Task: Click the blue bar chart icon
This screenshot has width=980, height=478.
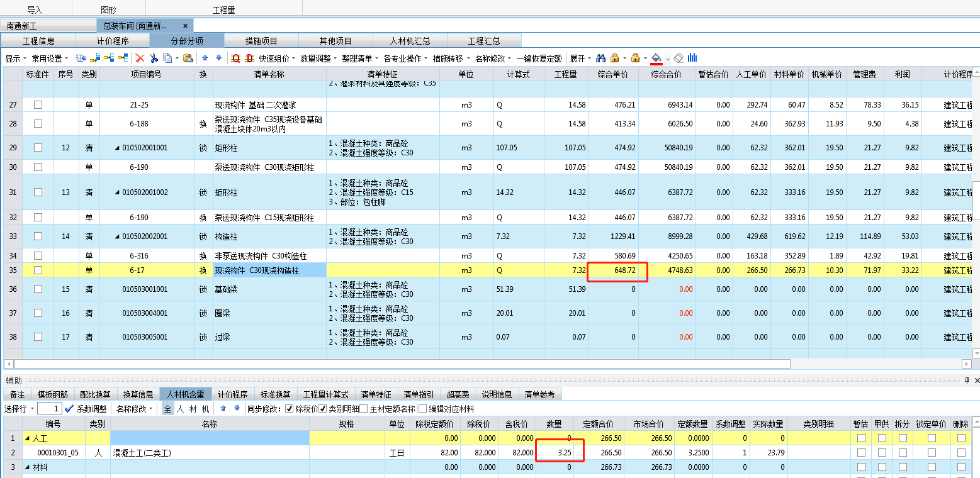Action: pyautogui.click(x=692, y=58)
